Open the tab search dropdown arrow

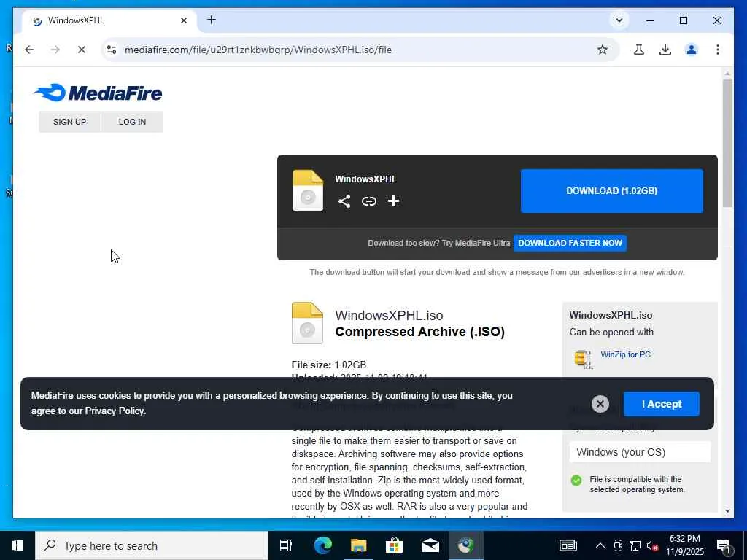tap(619, 20)
